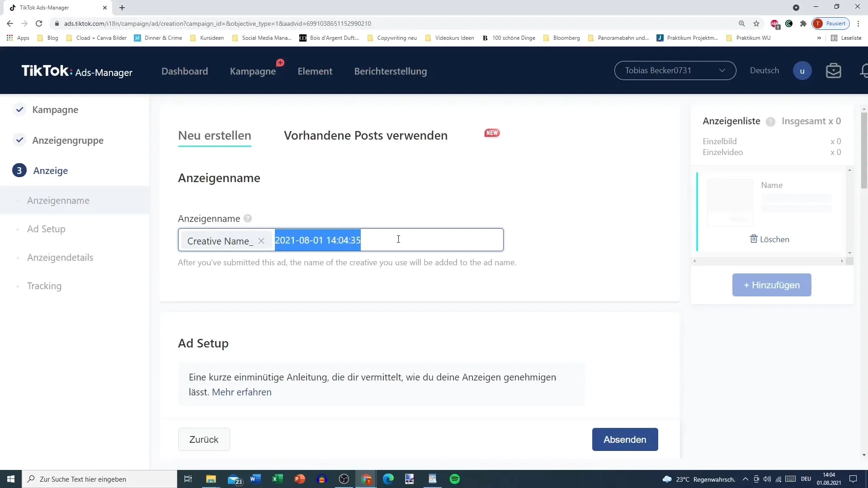Jump to the Anzeigenname section
868x488 pixels.
(x=58, y=201)
